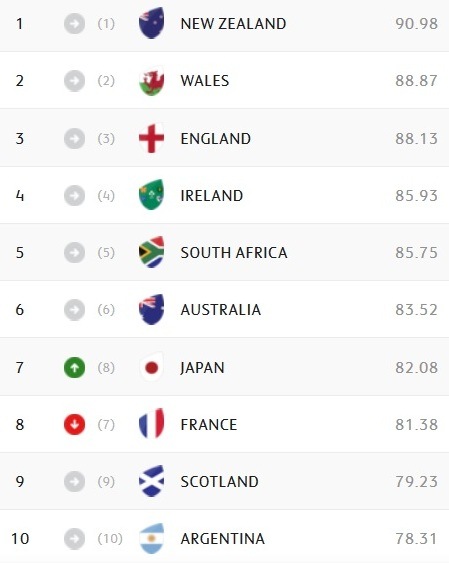Click the England cross flag icon
This screenshot has height=563, width=449.
151,138
